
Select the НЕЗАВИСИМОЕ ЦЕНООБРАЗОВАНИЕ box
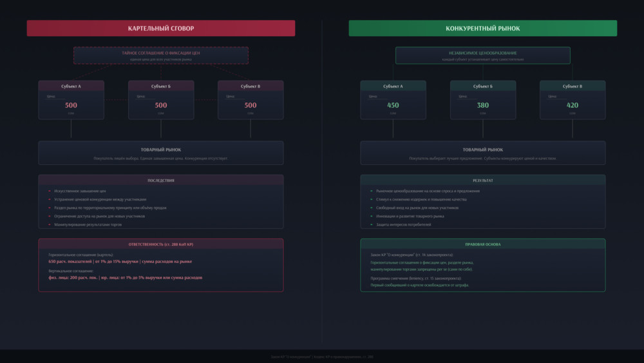click(482, 55)
